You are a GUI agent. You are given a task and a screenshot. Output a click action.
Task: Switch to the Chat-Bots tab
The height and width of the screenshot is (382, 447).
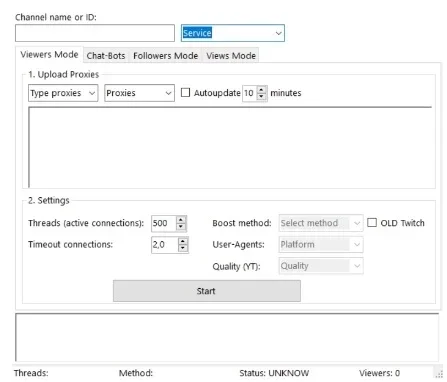pyautogui.click(x=106, y=56)
